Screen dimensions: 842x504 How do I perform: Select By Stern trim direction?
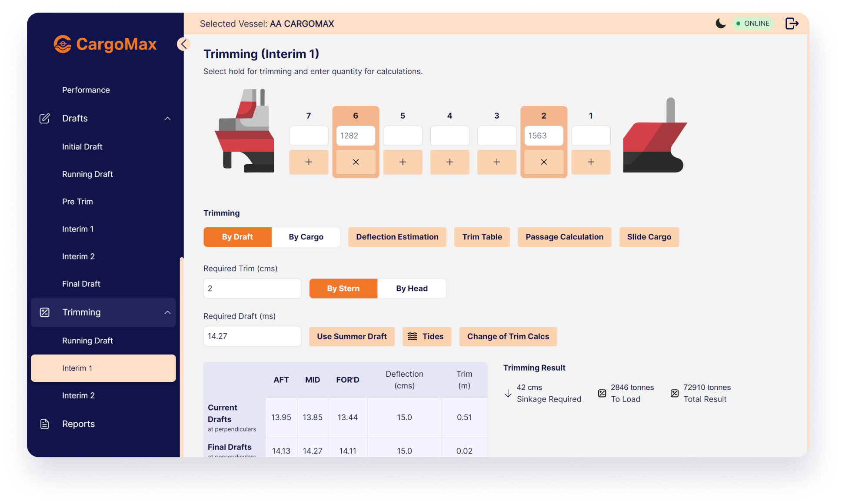tap(343, 288)
